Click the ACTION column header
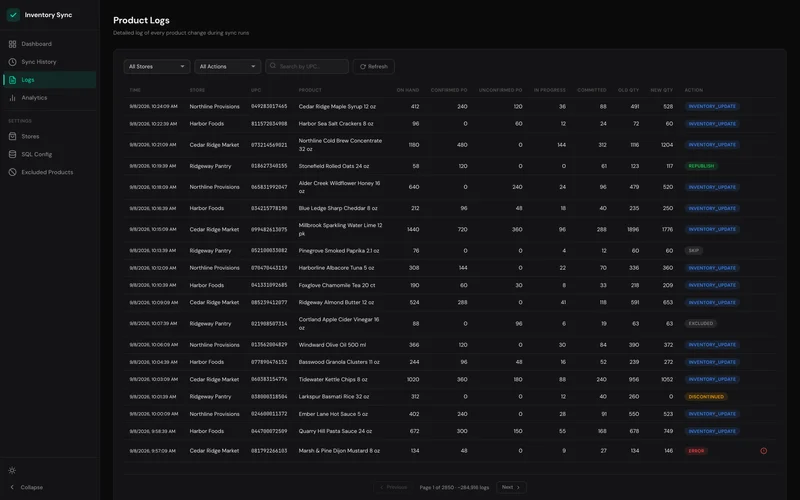The height and width of the screenshot is (500, 800). click(x=693, y=90)
